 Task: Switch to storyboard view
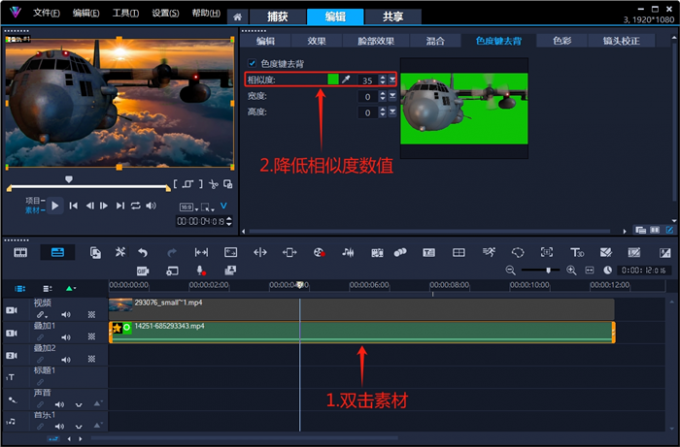tap(19, 252)
